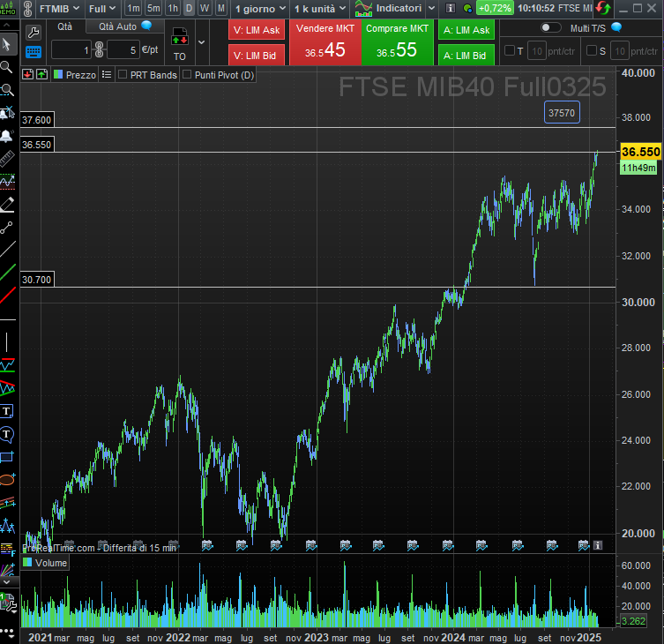Select the W weekly timeframe
Screen dimensions: 664x644
[205, 8]
